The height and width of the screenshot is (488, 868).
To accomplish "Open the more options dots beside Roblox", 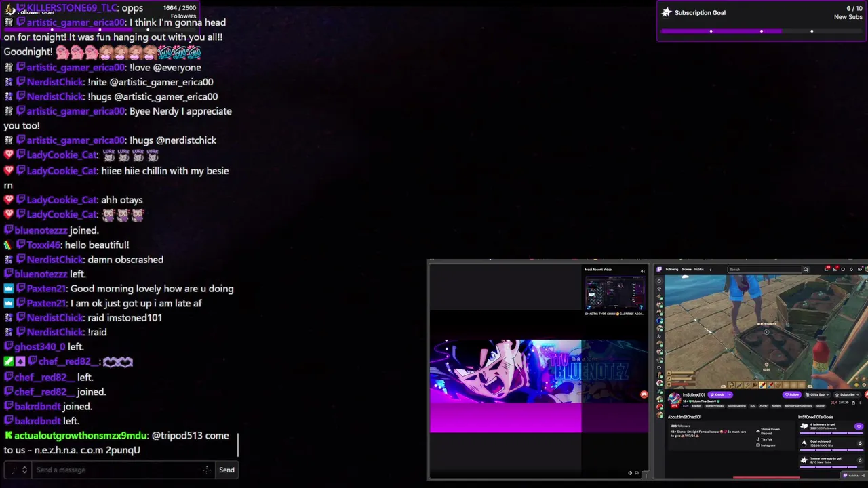I will (710, 269).
